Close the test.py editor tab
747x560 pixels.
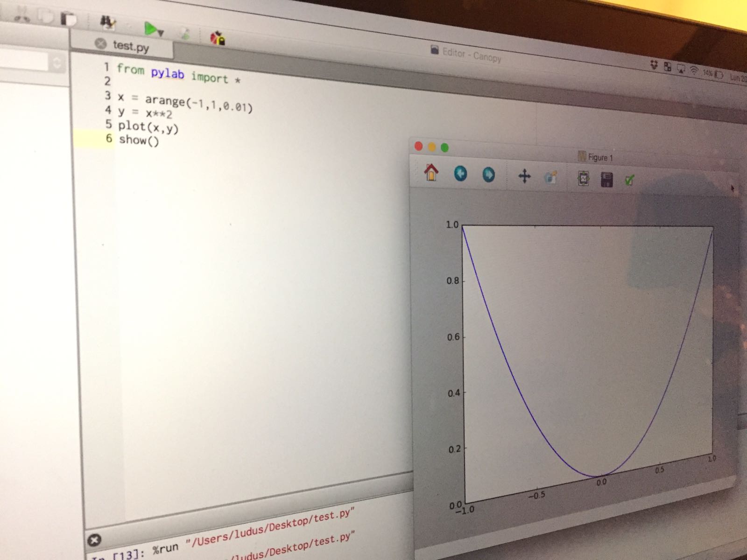coord(100,43)
